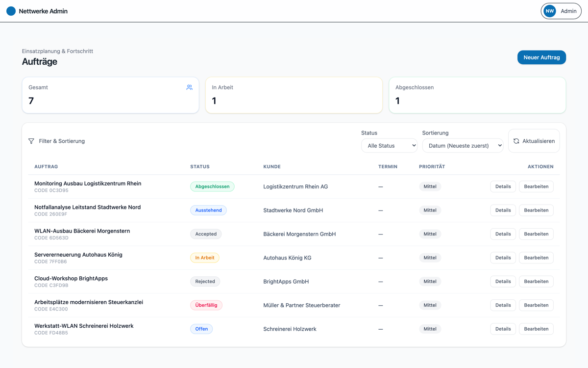
Task: Click the Abgeschlossen summary card
Action: click(477, 95)
